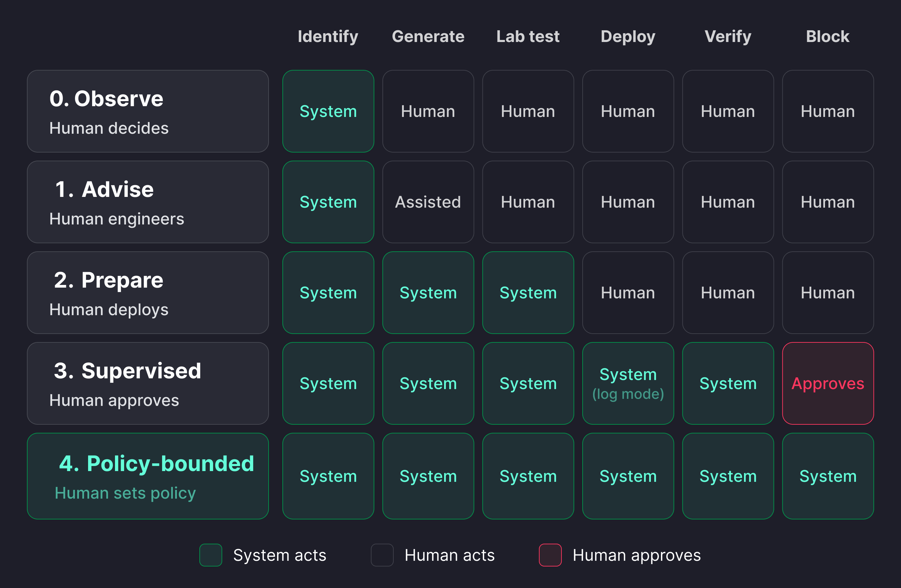The height and width of the screenshot is (588, 901).
Task: Click the Prepare row Verify Human cell
Action: (x=728, y=293)
